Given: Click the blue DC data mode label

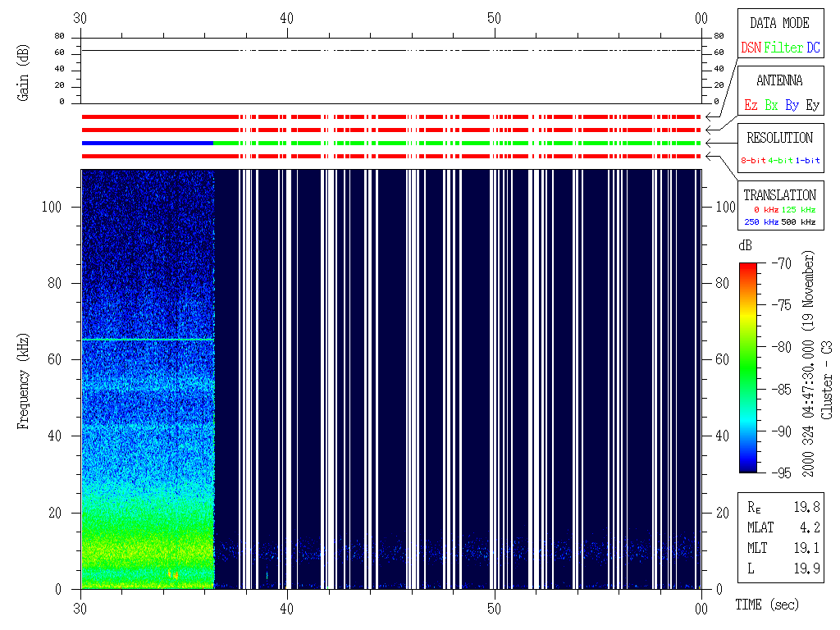Looking at the screenshot, I should click(813, 48).
